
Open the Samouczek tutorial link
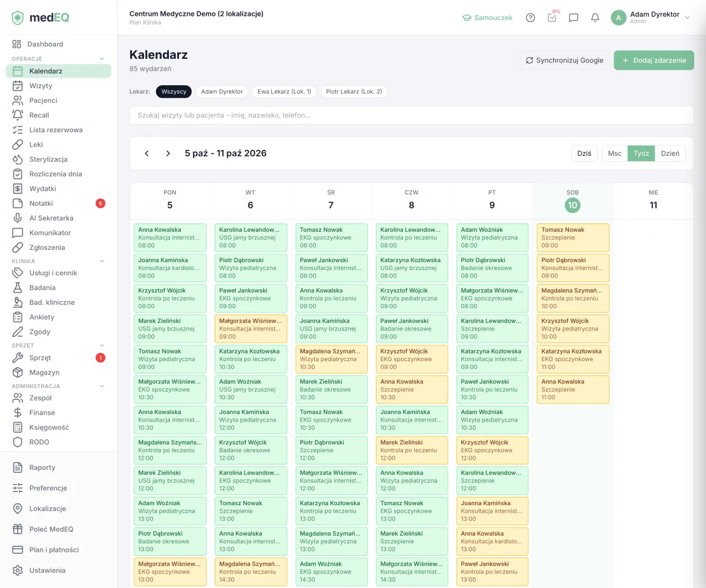click(x=487, y=18)
